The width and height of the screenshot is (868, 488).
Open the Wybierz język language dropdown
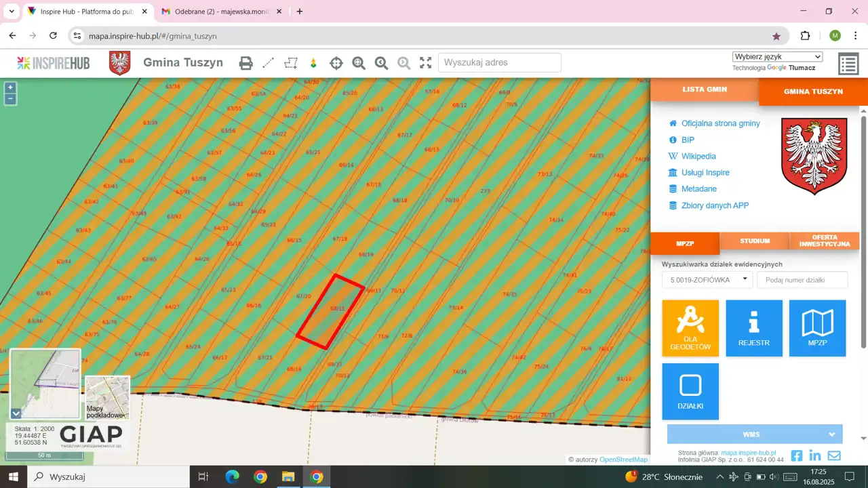pos(777,57)
